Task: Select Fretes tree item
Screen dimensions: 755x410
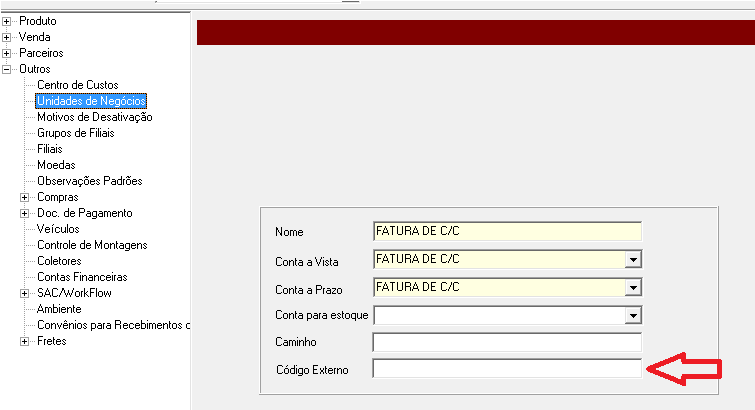Action: tap(52, 341)
